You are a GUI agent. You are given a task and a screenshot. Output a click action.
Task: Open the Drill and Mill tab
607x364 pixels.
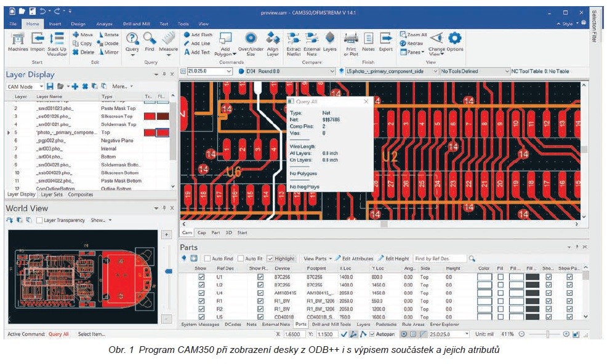click(136, 24)
